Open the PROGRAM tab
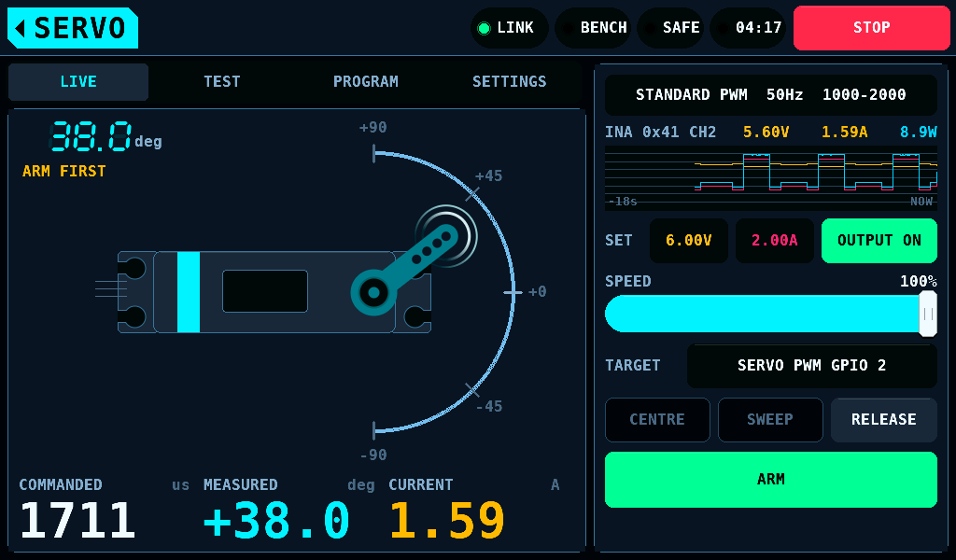 tap(366, 81)
